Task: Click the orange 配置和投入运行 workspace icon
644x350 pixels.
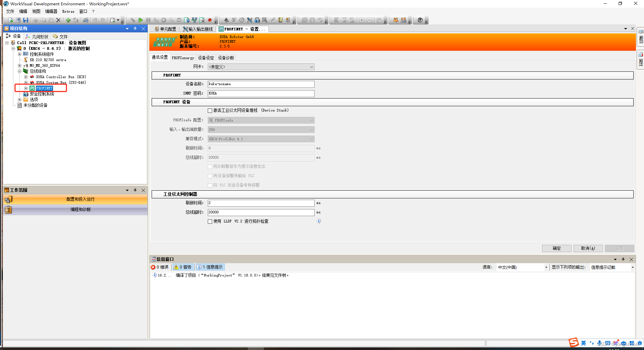Action: (x=8, y=199)
